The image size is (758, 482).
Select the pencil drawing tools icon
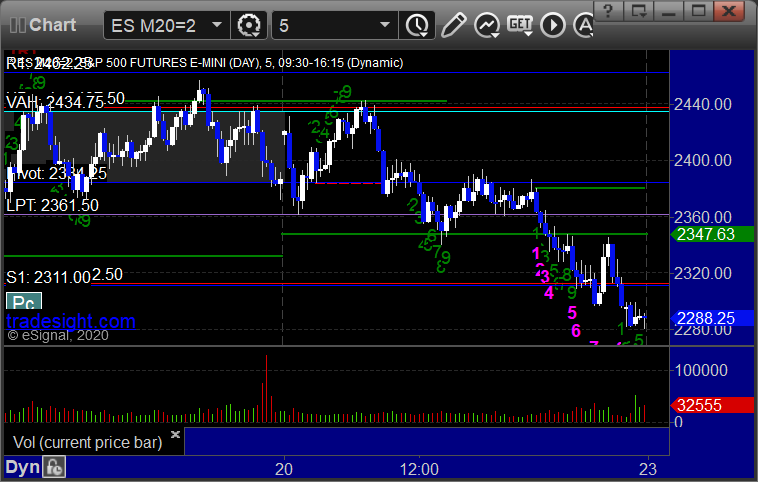(453, 25)
